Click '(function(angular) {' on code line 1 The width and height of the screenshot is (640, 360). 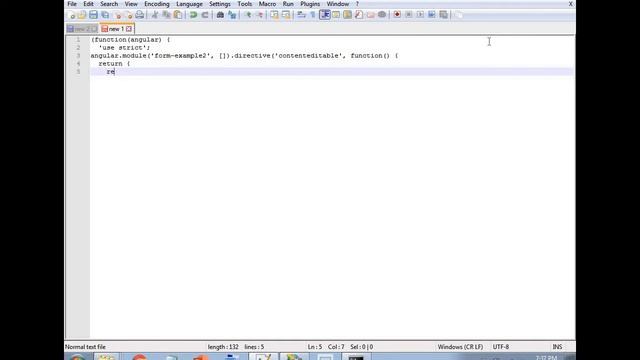click(x=131, y=40)
